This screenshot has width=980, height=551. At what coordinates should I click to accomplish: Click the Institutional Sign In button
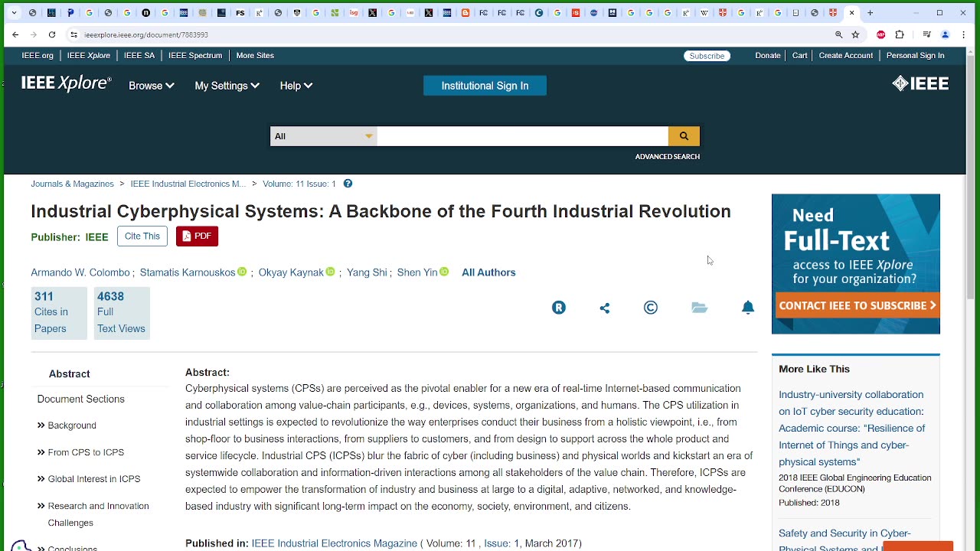tap(485, 86)
